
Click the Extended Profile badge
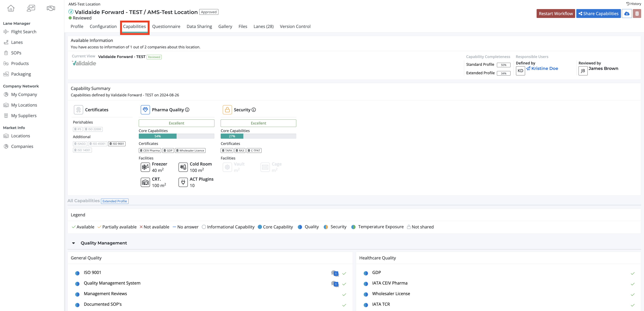point(115,201)
